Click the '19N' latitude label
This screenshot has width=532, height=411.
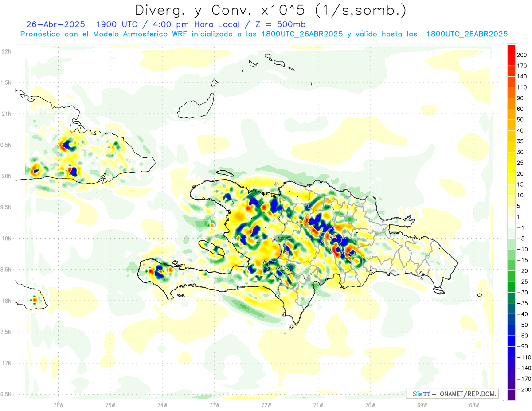[6, 239]
